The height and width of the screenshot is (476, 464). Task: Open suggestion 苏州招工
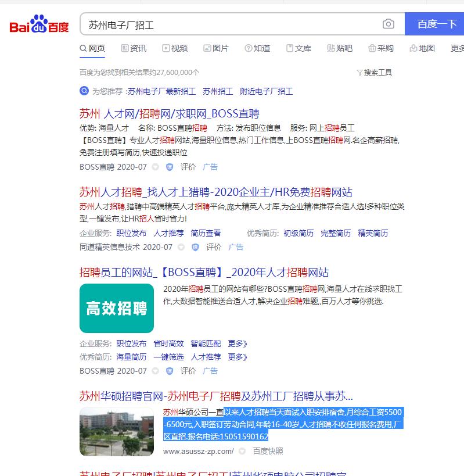218,91
